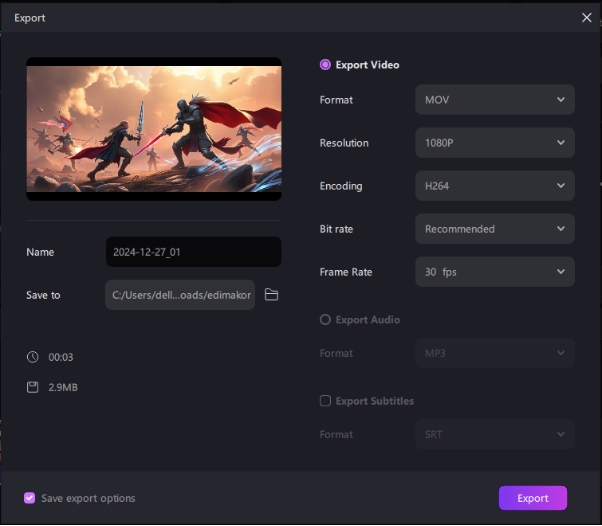Click the Name label

[40, 252]
